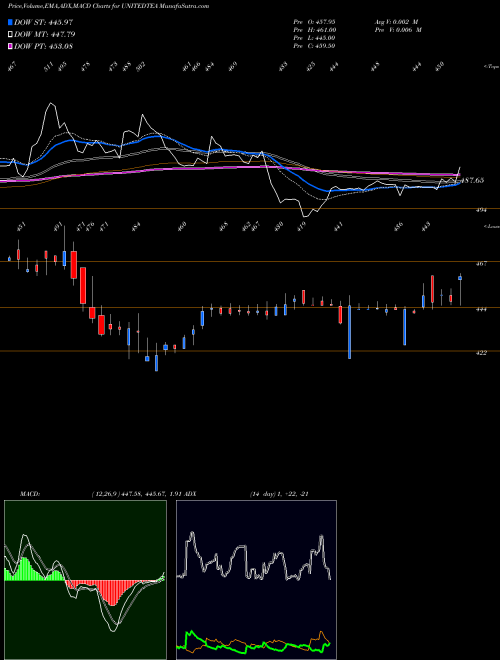Select the DOW ST: 445.97 label
Viewport: 500px width, 660px height.
pos(44,22)
